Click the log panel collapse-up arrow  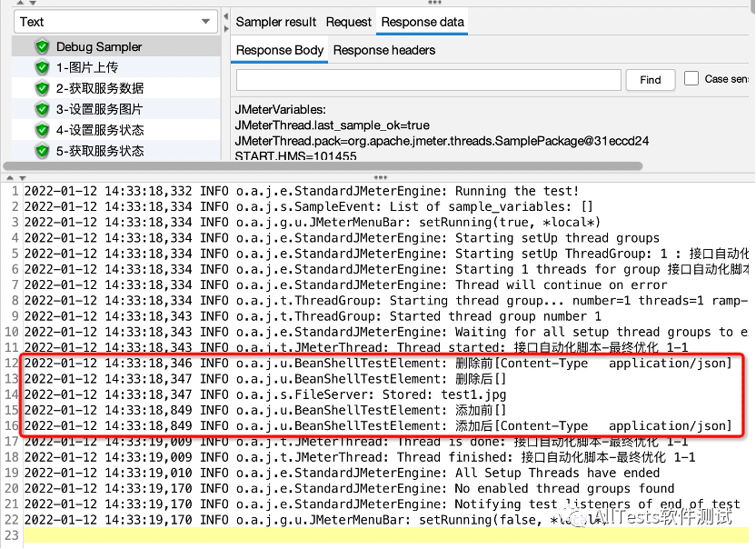coord(10,178)
